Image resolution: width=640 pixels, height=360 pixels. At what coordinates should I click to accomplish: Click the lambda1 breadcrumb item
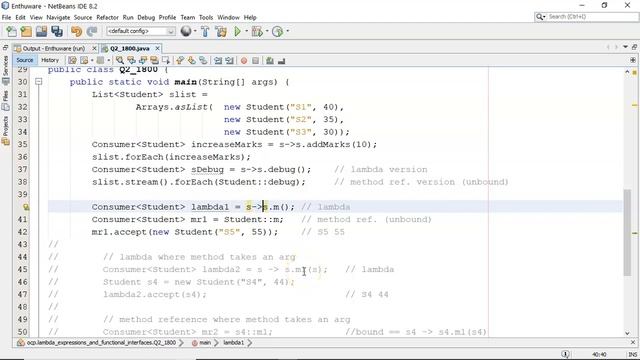[233, 343]
